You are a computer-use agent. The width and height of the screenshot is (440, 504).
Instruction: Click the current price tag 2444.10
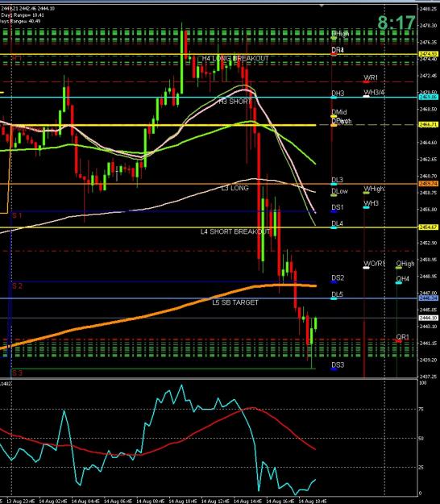click(429, 318)
